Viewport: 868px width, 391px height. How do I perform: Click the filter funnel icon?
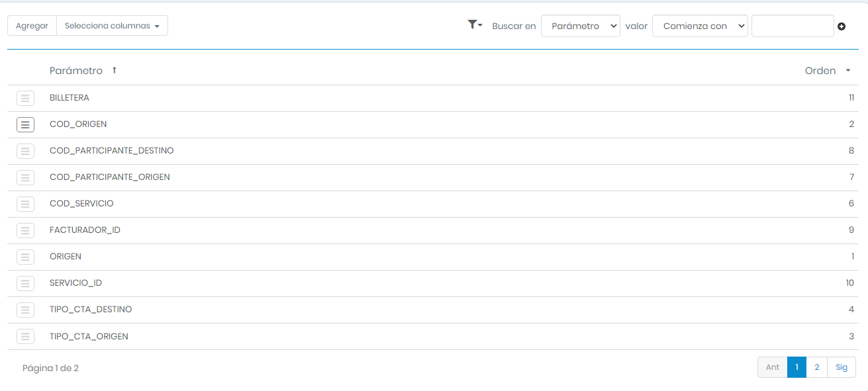(474, 25)
